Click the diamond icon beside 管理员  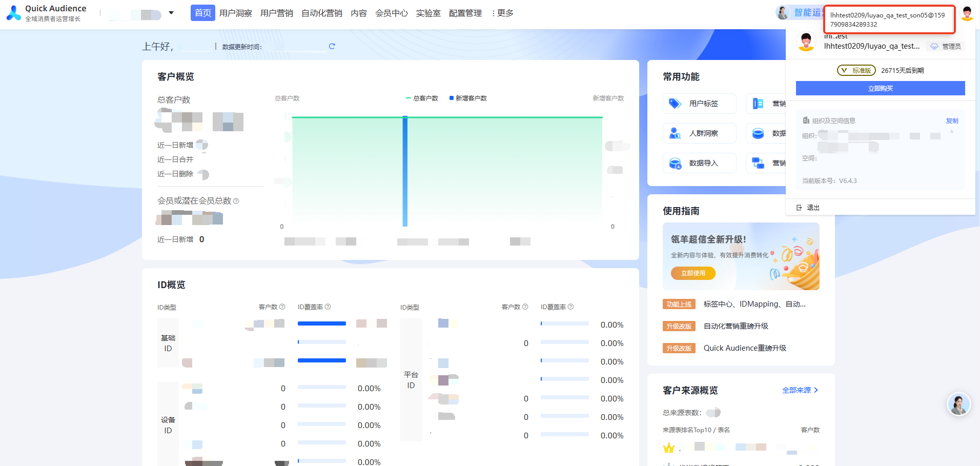(x=934, y=46)
